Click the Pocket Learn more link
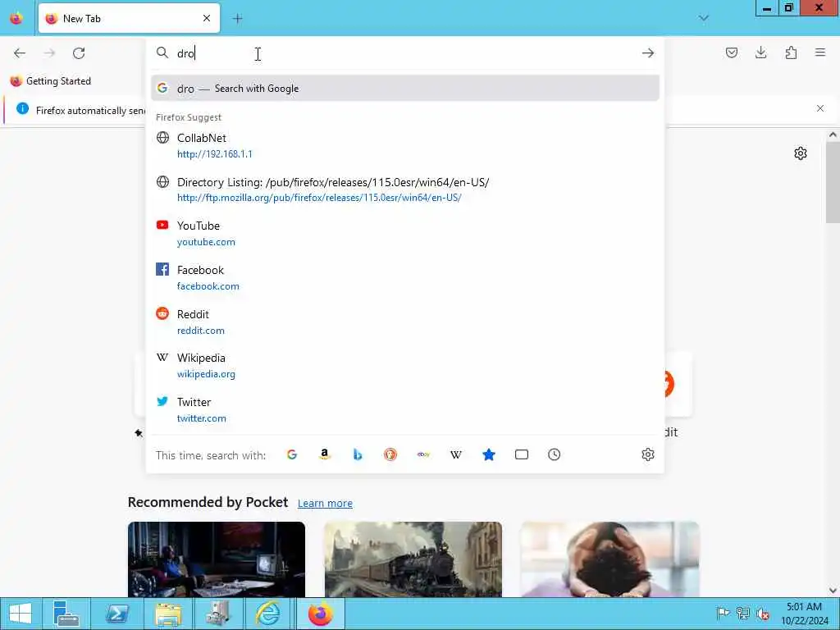 (325, 503)
